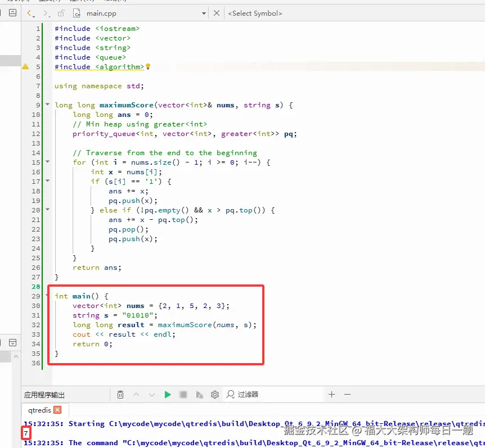Click the 'The command' output line
Image resolution: width=485 pixels, height=448 pixels.
coord(254,443)
